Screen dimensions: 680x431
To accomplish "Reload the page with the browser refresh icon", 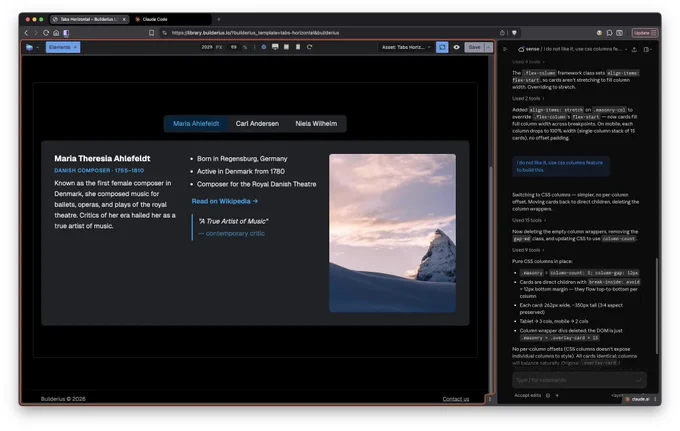I will coord(46,33).
